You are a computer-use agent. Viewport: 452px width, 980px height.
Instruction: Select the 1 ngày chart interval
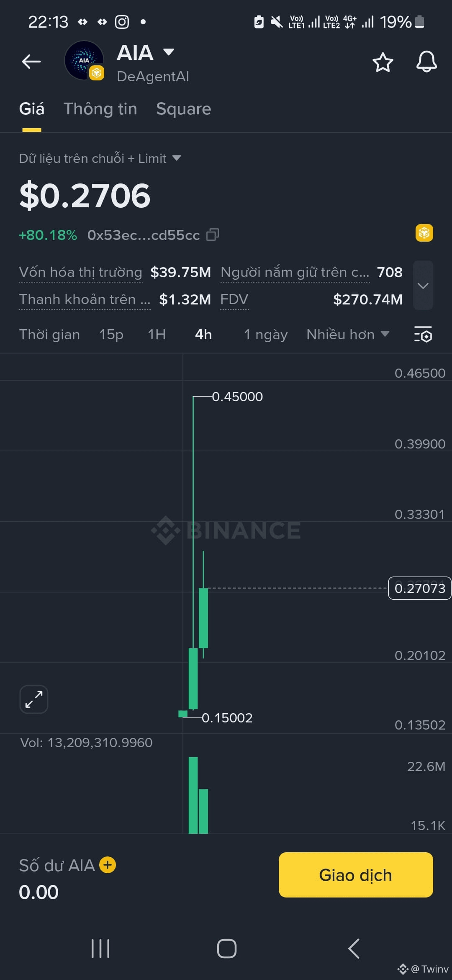(266, 335)
